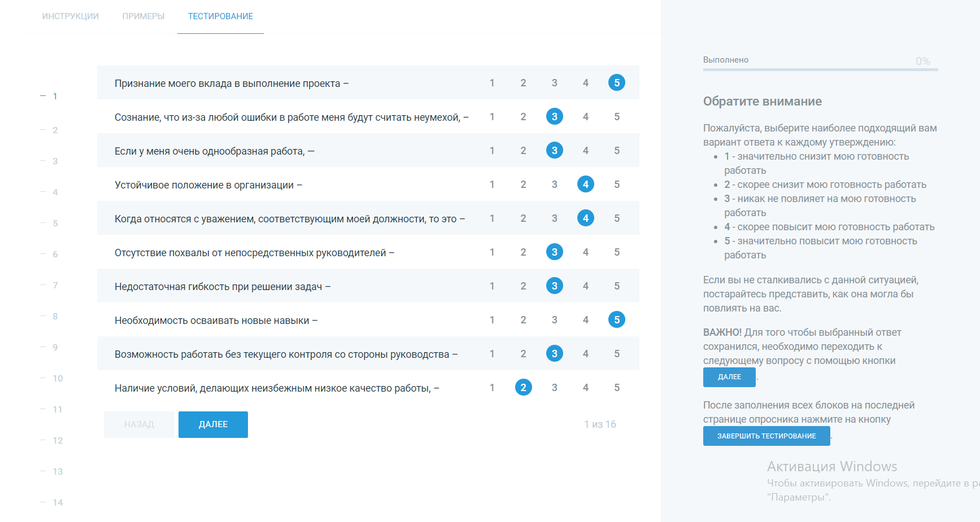Click the НАЗАД button

coord(139,424)
